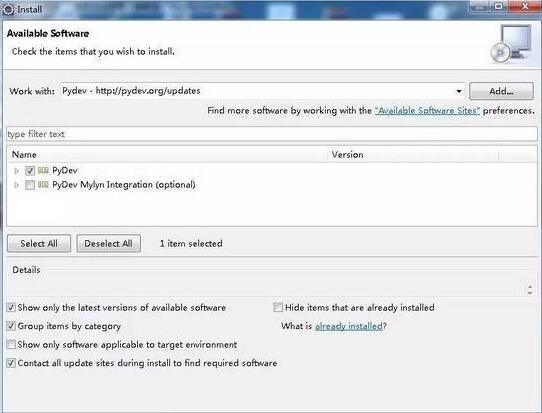Screen dimensions: 542x413
Task: Toggle Contact all update sites during install
Action: coord(11,363)
